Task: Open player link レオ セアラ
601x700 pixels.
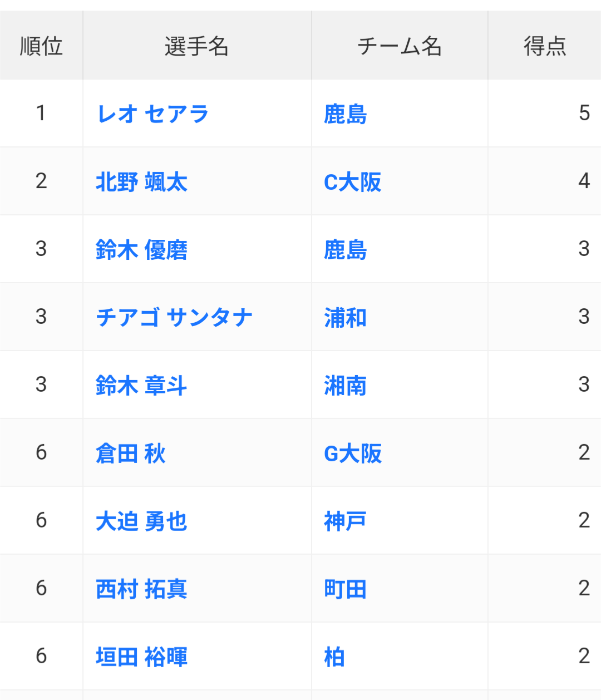Action: (152, 114)
